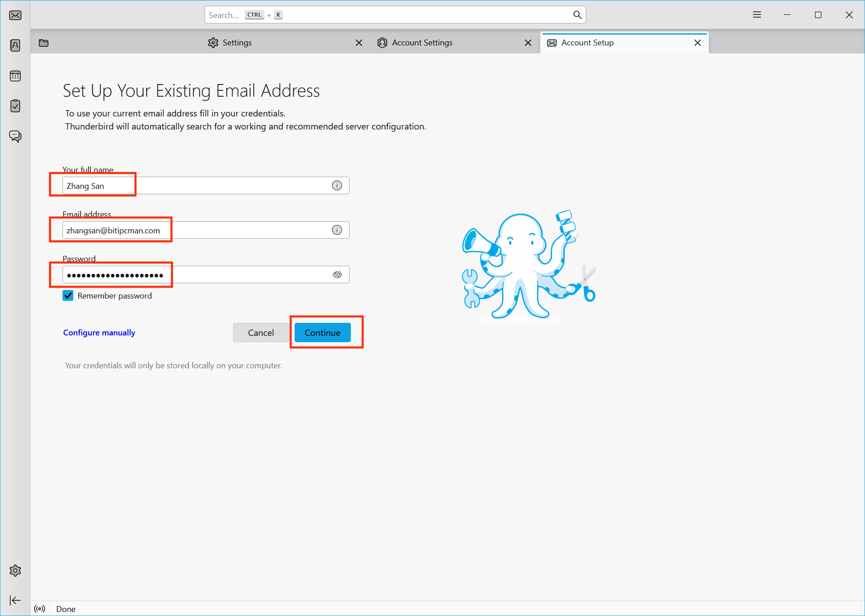Click the search magnifier icon
The image size is (865, 616).
click(577, 15)
